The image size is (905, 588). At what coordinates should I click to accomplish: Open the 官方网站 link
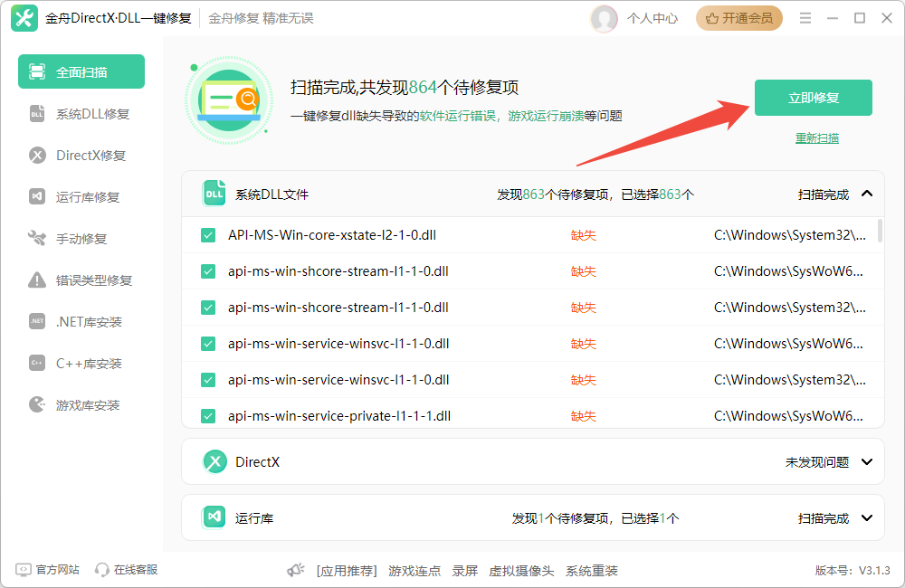[57, 570]
